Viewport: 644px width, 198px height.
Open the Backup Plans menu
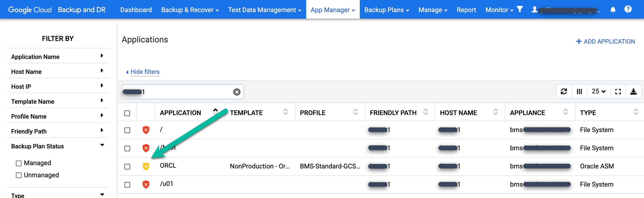point(387,10)
